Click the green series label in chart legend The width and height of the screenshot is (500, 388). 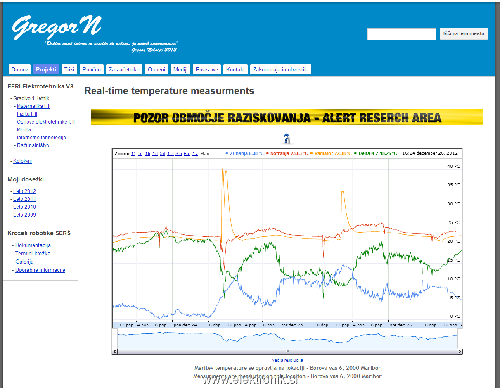[x=375, y=153]
